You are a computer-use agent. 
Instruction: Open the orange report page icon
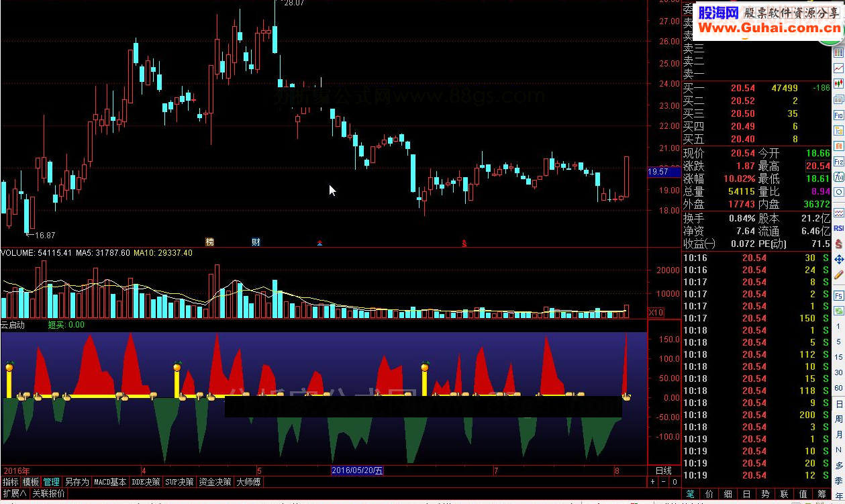[x=838, y=146]
